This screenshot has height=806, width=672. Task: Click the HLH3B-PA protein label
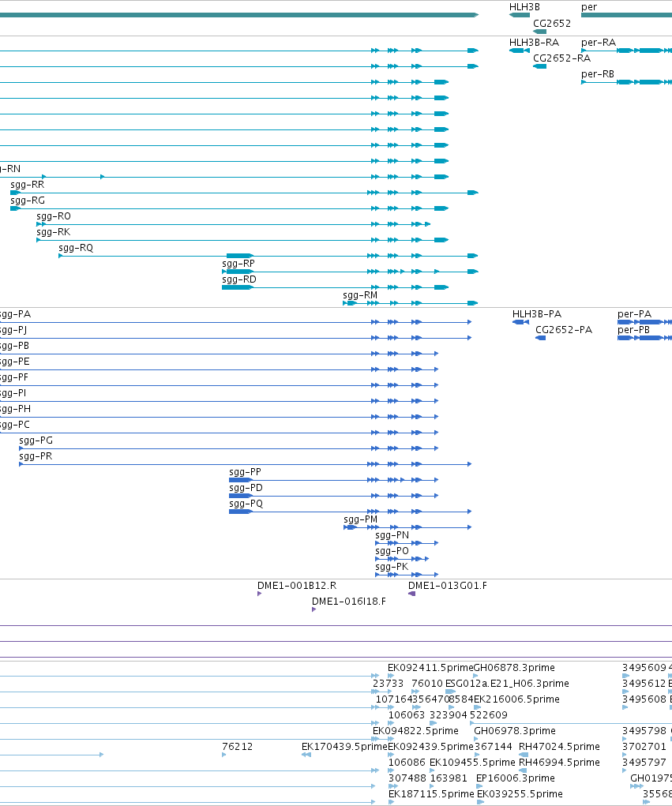537,314
